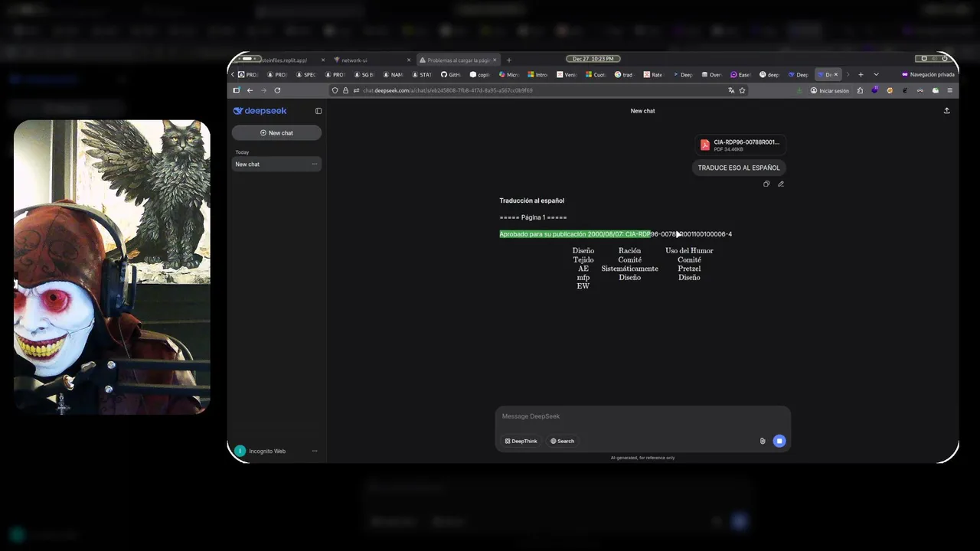Open the extensions icon next to Iniciar sesión
This screenshot has height=551, width=980.
pyautogui.click(x=860, y=90)
